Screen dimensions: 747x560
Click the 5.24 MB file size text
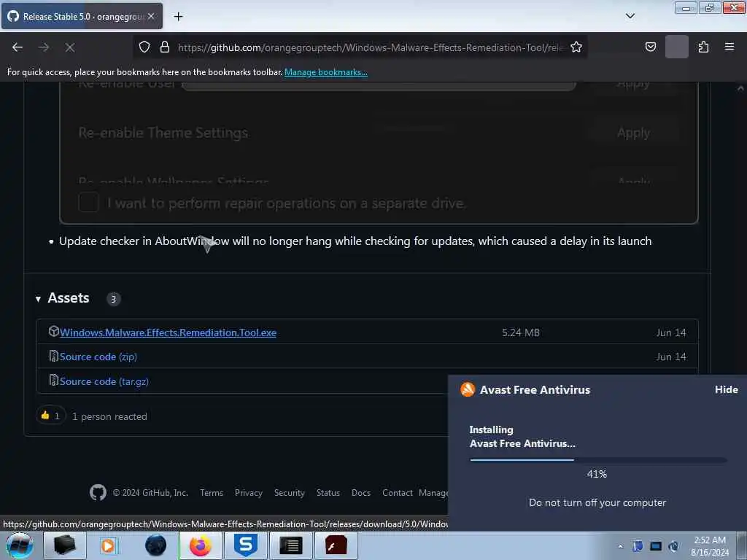[521, 332]
